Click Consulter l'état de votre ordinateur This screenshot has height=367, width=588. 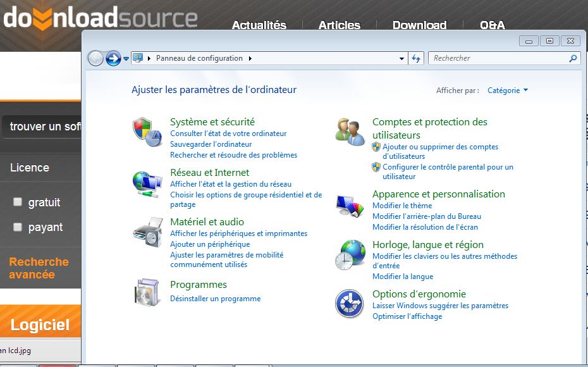click(x=228, y=134)
